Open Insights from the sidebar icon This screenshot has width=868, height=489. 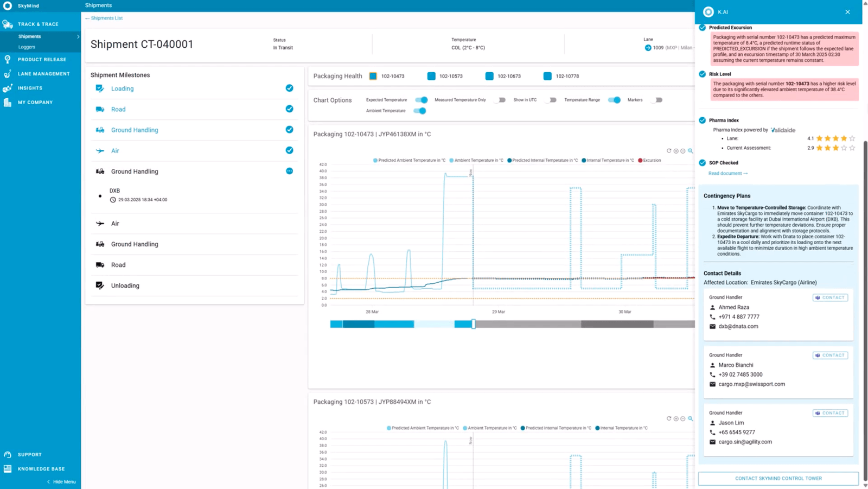tap(8, 88)
